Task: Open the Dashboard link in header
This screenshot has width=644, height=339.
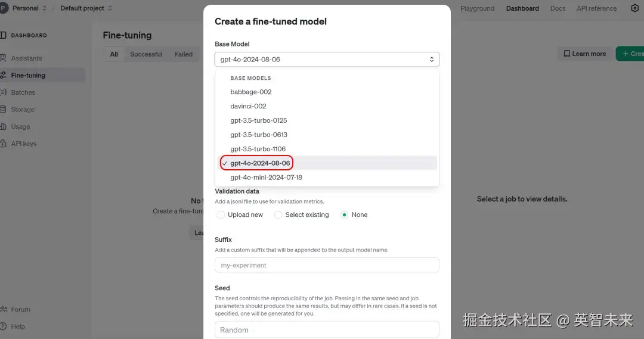Action: pos(522,8)
